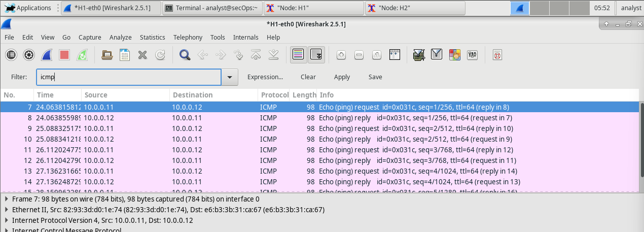Click the display filter input containing icmp
Image resolution: width=644 pixels, height=232 pixels.
pos(129,77)
